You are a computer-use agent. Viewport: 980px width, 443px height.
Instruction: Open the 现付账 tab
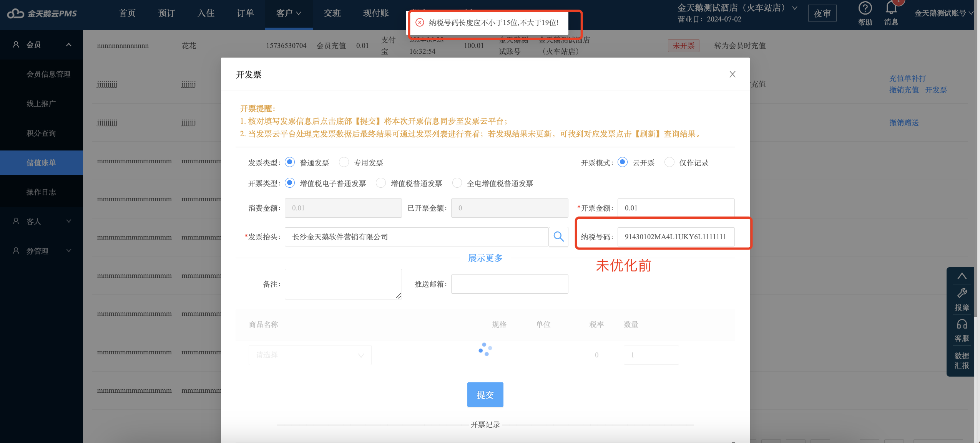376,13
